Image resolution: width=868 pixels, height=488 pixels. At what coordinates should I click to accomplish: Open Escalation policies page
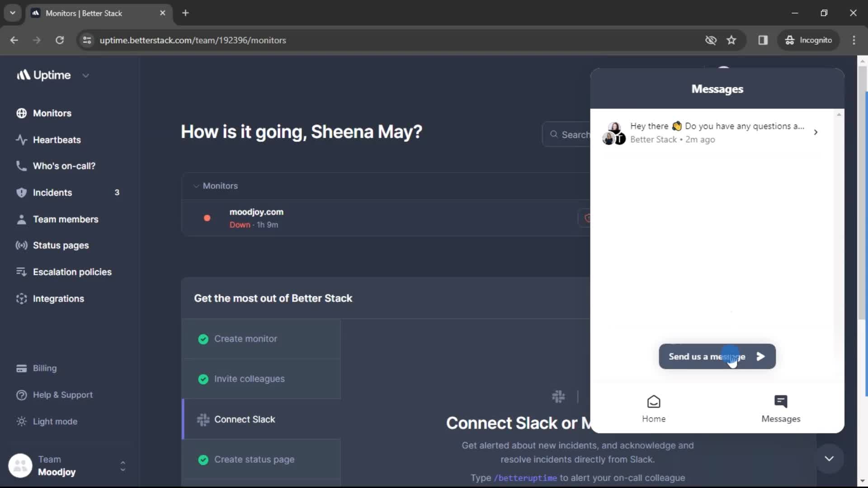click(x=72, y=272)
